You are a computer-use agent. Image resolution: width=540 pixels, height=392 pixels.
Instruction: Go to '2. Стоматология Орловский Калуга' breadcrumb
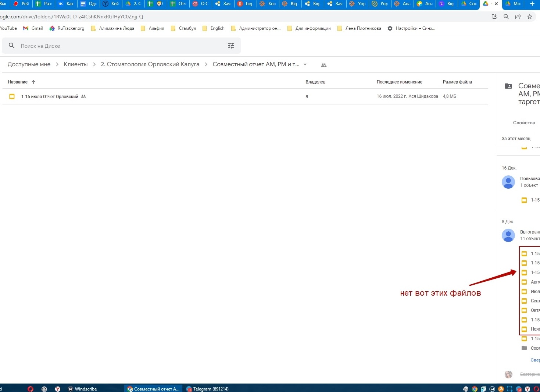click(x=150, y=64)
